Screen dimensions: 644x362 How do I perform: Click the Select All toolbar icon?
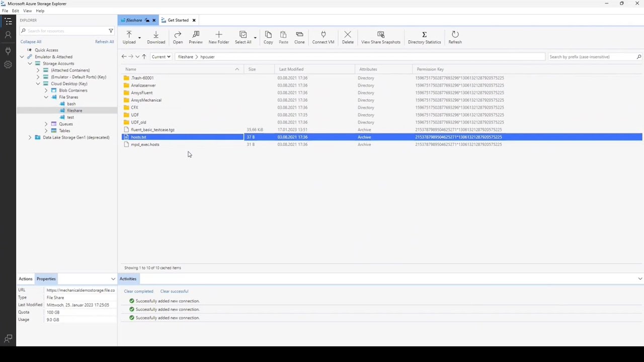(x=243, y=34)
